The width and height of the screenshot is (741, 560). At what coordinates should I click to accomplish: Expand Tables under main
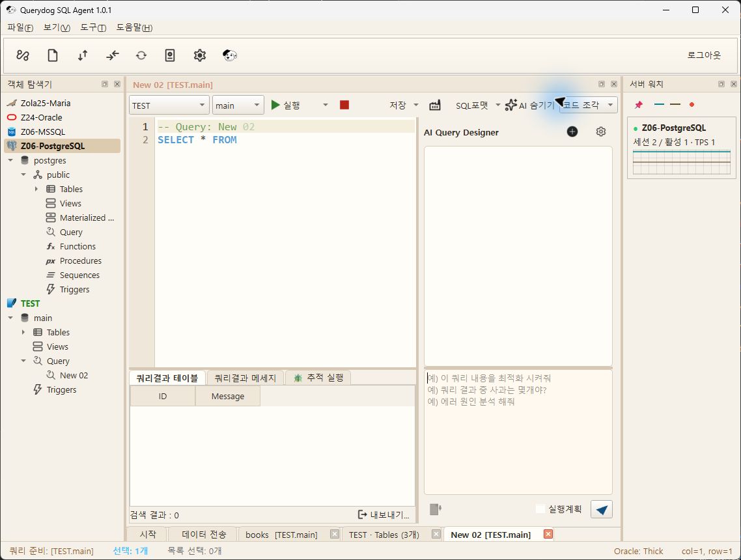coord(23,332)
